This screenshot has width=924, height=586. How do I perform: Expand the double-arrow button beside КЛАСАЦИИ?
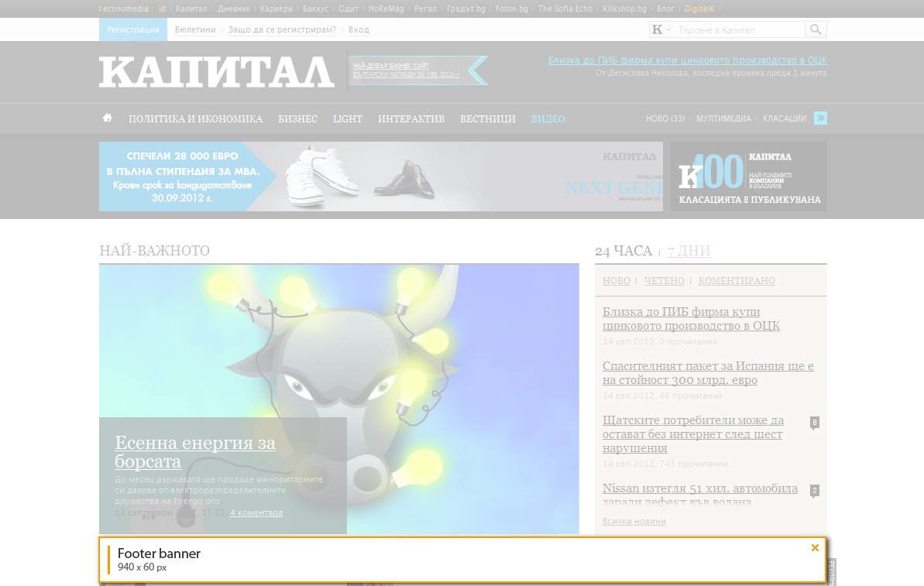tap(820, 118)
